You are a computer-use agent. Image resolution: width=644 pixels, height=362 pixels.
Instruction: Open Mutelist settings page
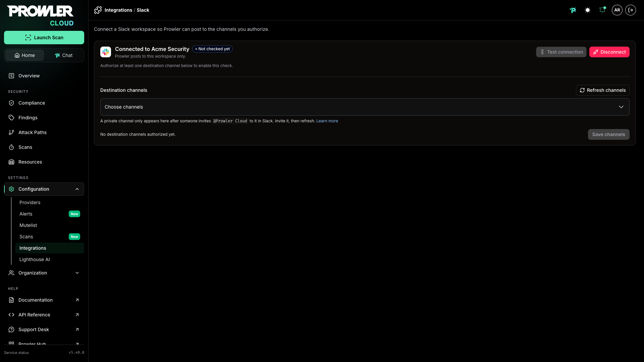click(50, 225)
